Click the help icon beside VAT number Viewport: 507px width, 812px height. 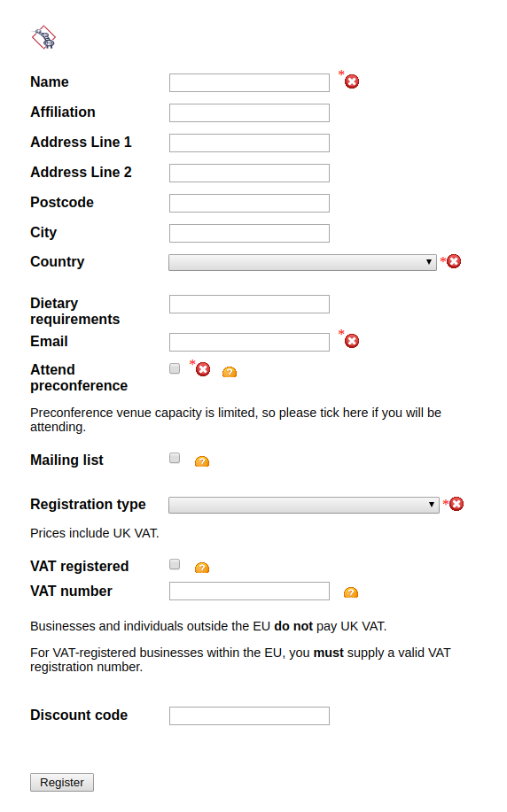351,592
